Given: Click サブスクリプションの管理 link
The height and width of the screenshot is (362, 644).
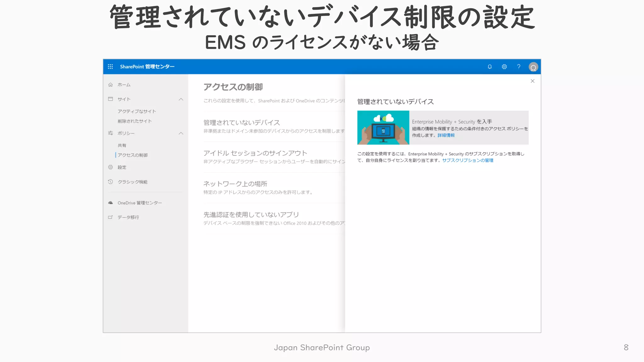Looking at the screenshot, I should pyautogui.click(x=468, y=160).
